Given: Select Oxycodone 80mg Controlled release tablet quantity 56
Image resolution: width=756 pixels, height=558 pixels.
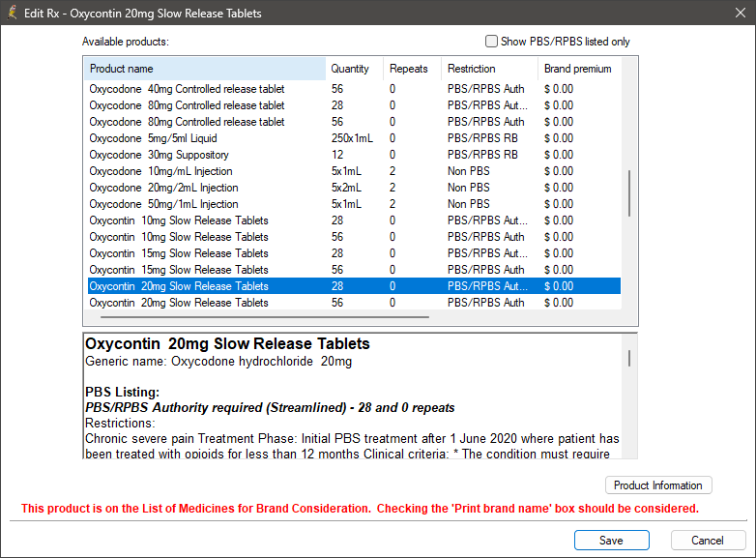Looking at the screenshot, I should (x=354, y=122).
